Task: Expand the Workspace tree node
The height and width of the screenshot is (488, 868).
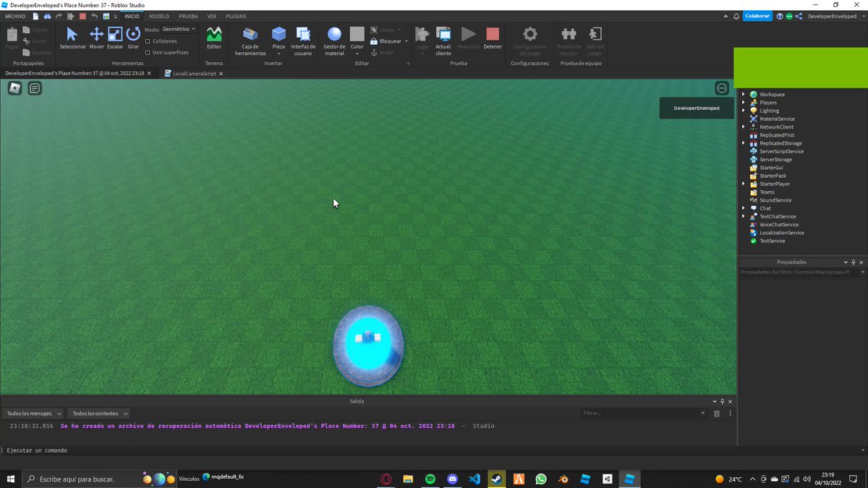Action: coord(743,94)
